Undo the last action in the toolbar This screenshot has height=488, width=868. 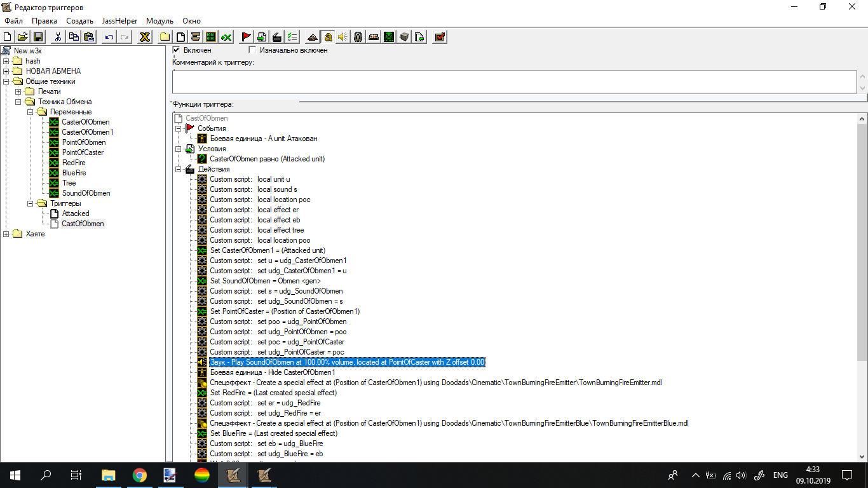[x=109, y=37]
